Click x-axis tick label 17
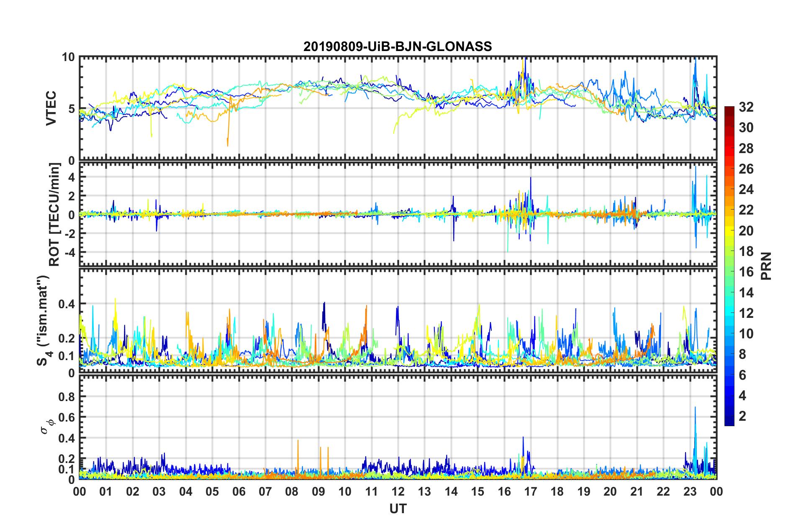The image size is (796, 532). click(531, 491)
